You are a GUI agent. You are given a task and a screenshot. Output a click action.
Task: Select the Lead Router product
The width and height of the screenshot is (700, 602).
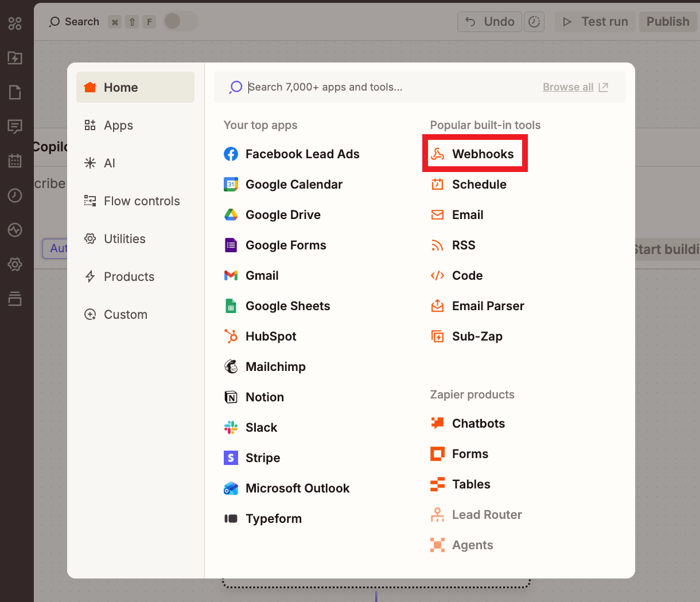pos(476,514)
